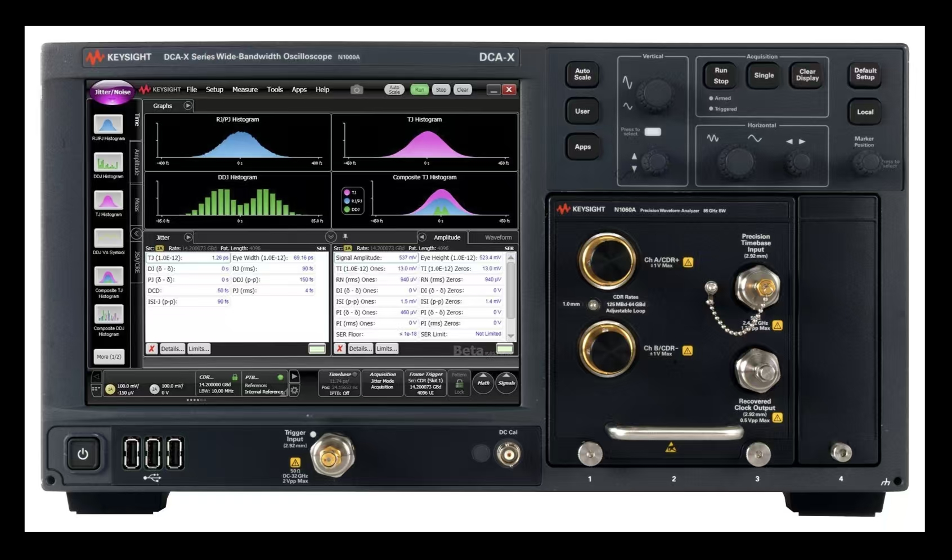The height and width of the screenshot is (560, 952).
Task: Click the Composite DDJ Histogram icon
Action: coord(108,314)
